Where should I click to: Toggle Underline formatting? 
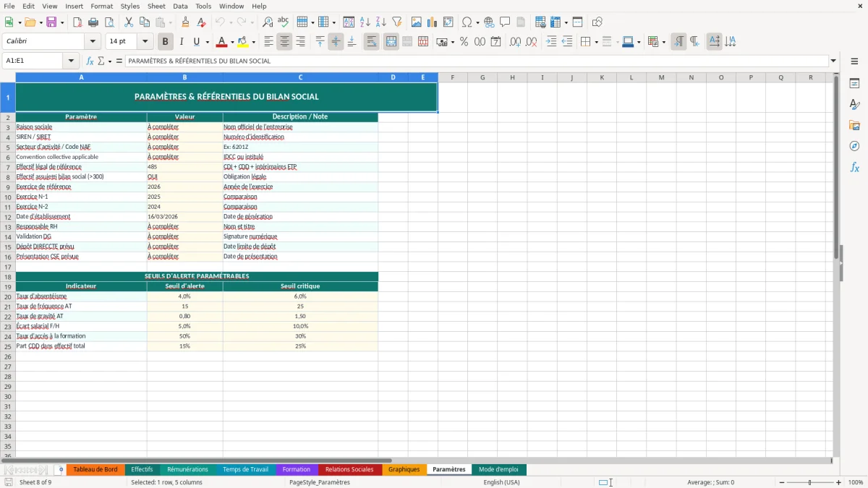196,42
